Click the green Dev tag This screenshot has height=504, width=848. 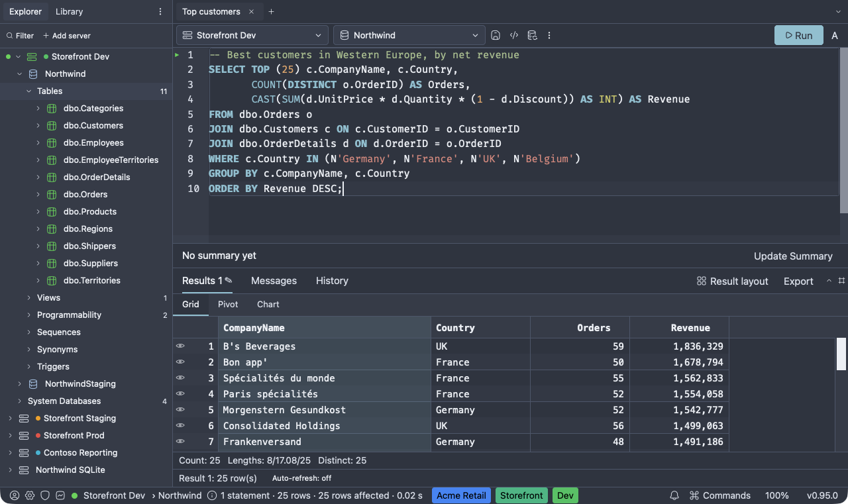(565, 495)
